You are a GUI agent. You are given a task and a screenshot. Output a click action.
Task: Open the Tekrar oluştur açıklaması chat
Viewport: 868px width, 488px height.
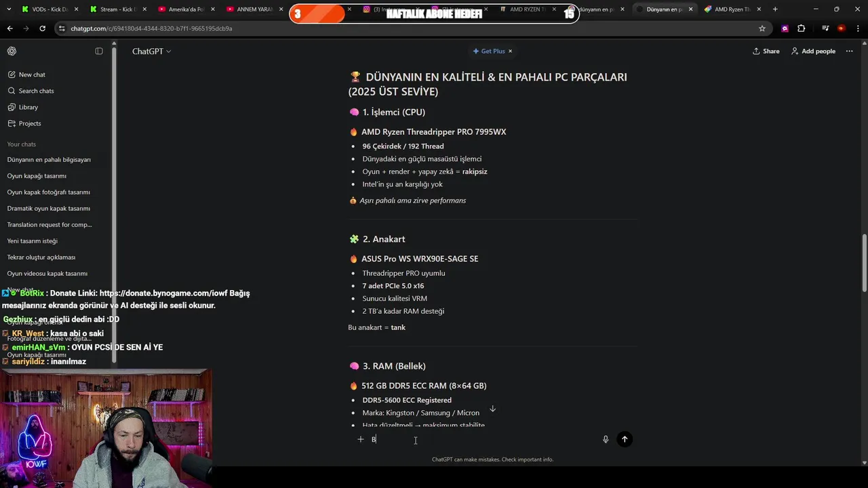point(41,258)
